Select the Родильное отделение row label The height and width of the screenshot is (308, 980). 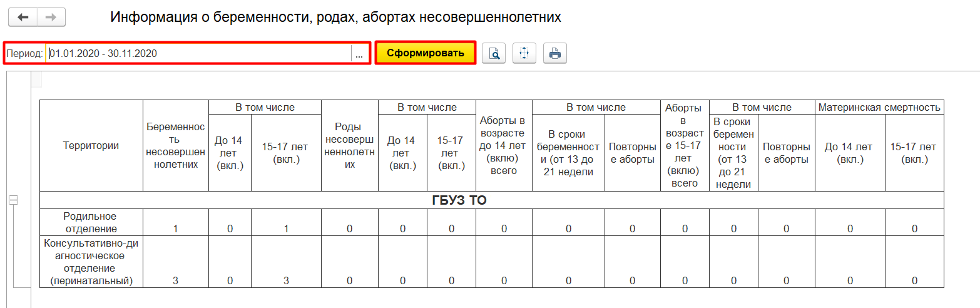point(91,222)
